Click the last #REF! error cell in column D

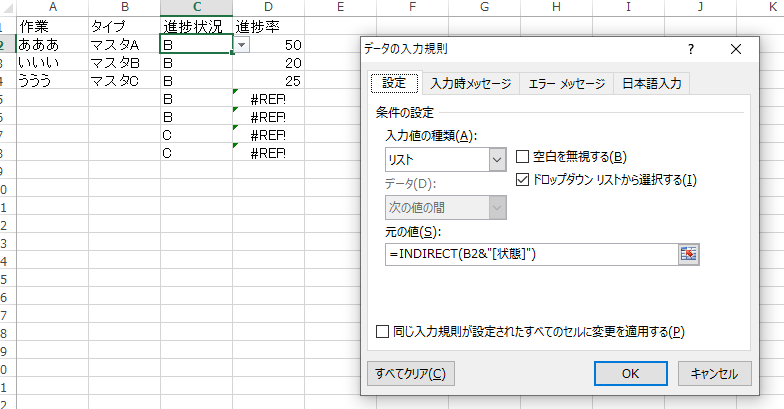coord(268,152)
